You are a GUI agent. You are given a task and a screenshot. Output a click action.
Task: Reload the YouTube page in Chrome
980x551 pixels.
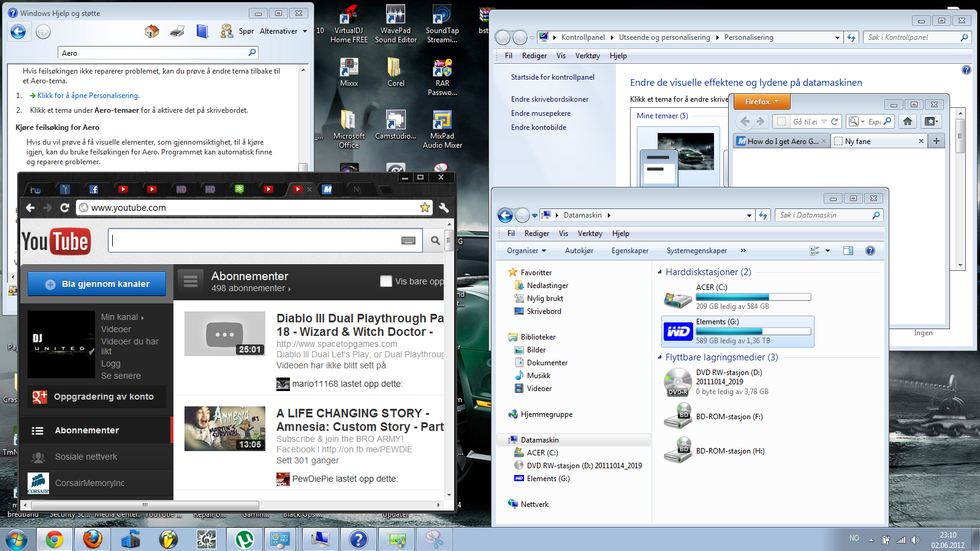[64, 208]
